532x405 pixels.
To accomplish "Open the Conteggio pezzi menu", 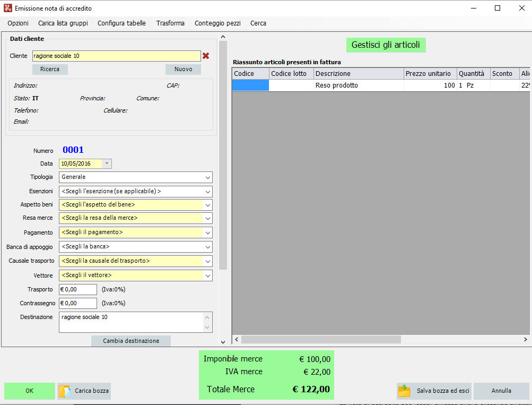I will point(217,23).
